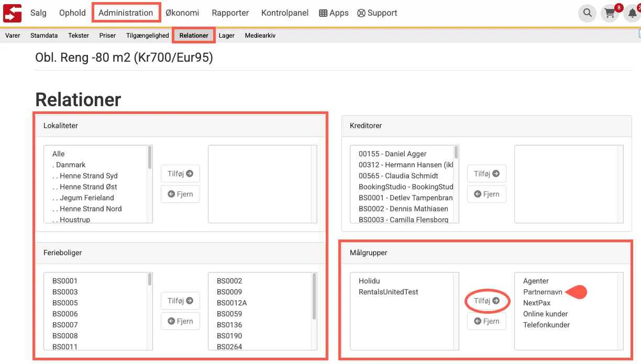The width and height of the screenshot is (641, 364).
Task: Open the shopping cart icon
Action: coord(610,13)
